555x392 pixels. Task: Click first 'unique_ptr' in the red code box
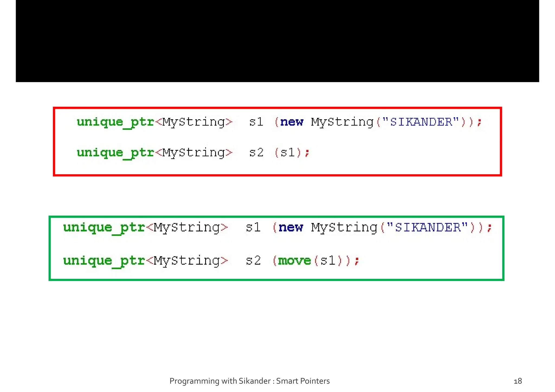(x=115, y=122)
